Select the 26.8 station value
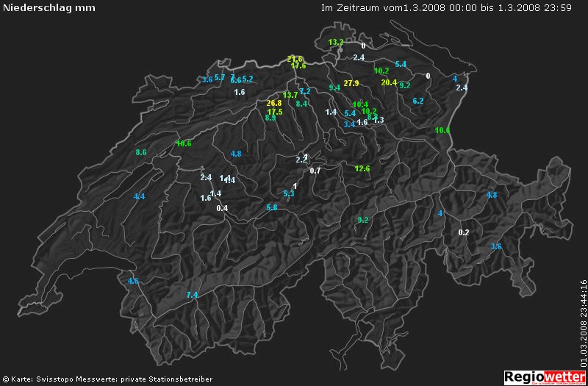 coord(274,103)
